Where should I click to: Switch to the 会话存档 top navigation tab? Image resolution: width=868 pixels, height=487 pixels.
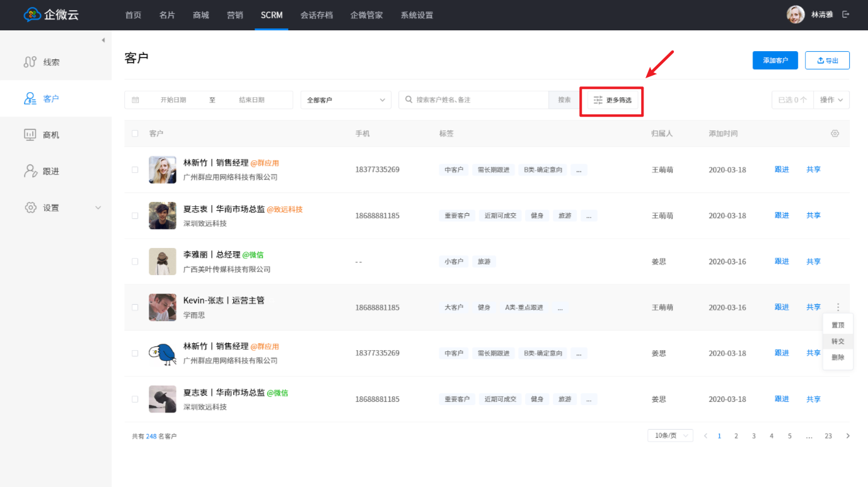[x=316, y=15]
